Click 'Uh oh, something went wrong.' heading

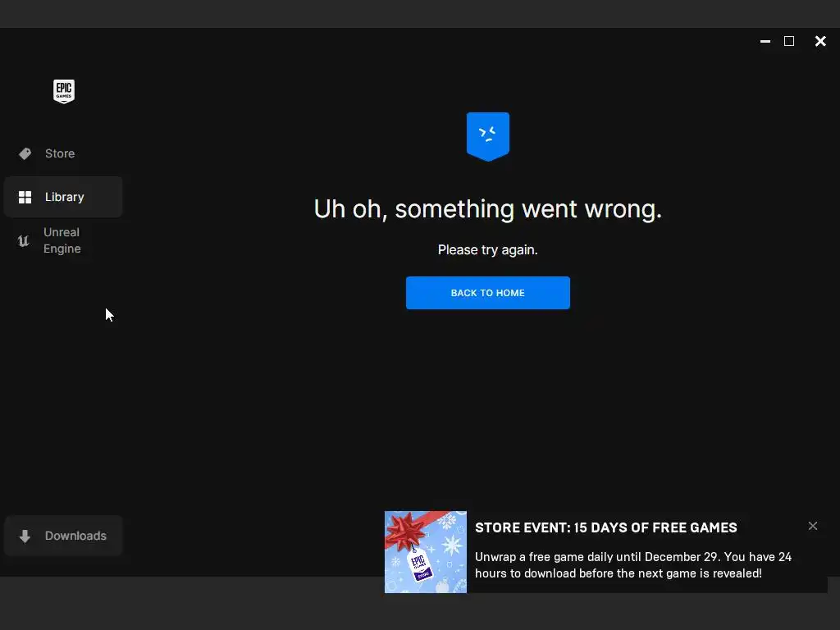487,209
